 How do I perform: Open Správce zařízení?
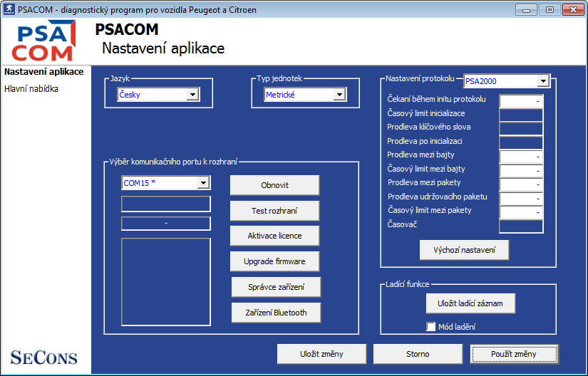click(275, 287)
